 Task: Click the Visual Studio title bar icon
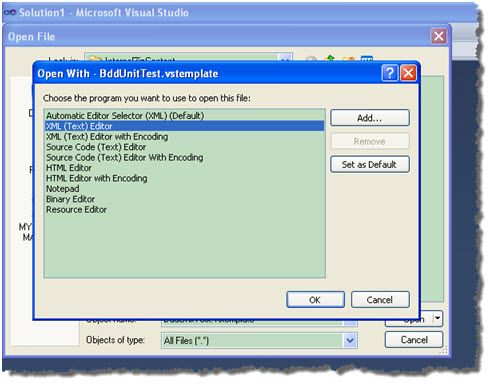pos(10,12)
